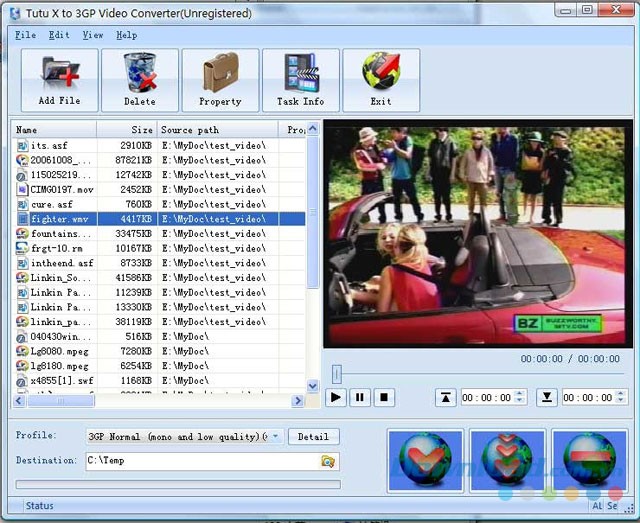Sort by Source path column header
Viewport: 640px width, 523px height.
pos(218,130)
